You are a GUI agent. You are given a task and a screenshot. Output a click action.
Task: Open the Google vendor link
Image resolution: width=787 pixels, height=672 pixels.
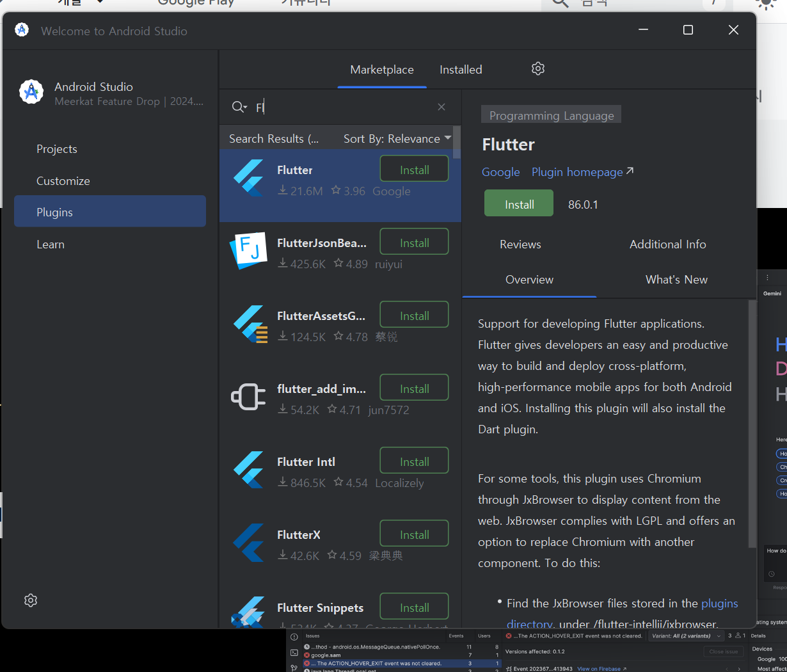pos(500,172)
